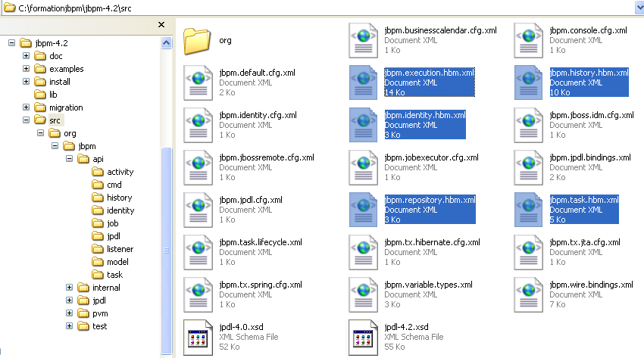
Task: Select the jbpm.console.cfg.xml file icon
Action: click(x=528, y=39)
